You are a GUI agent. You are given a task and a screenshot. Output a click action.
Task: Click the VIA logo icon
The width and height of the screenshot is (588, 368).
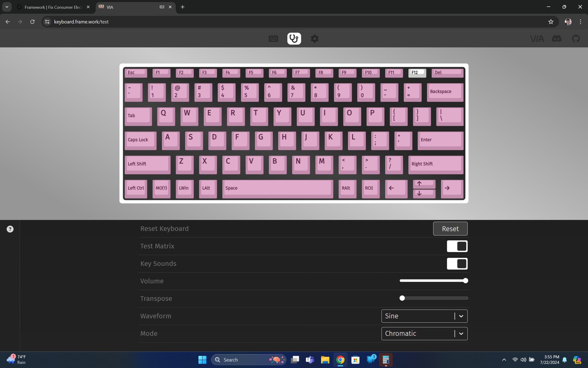(x=537, y=39)
